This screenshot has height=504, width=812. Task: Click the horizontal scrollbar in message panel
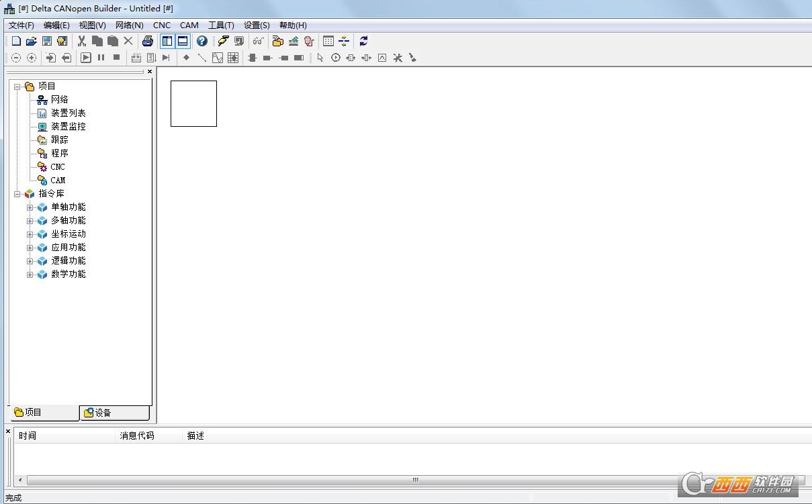point(415,480)
